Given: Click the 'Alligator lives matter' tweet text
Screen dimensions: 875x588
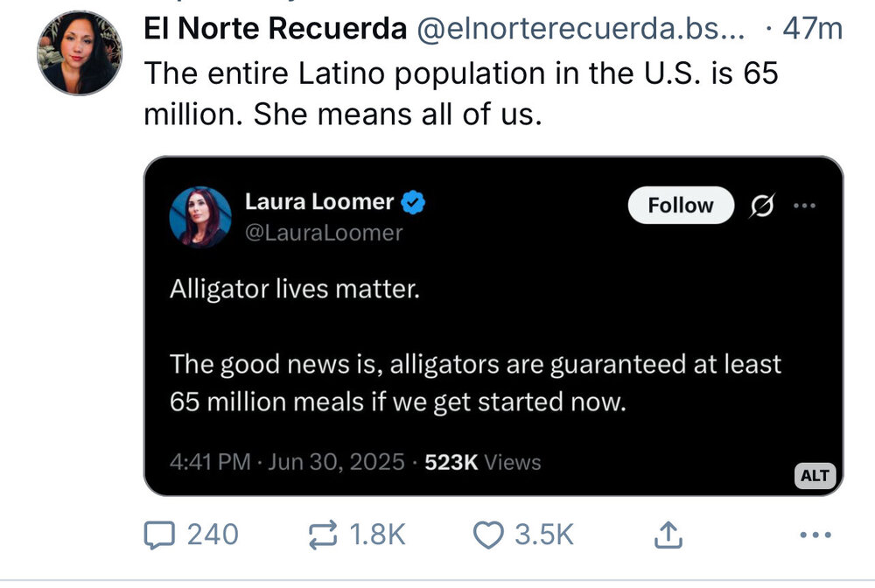Looking at the screenshot, I should (295, 288).
